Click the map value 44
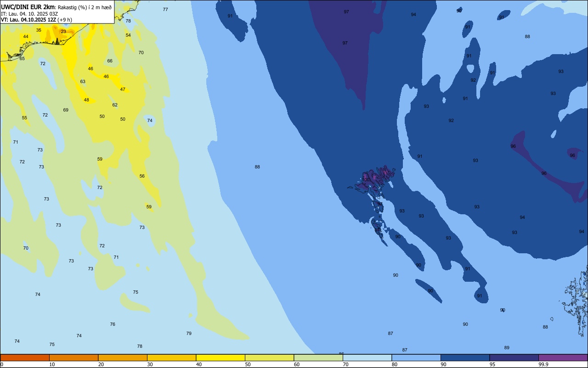Image resolution: width=588 pixels, height=368 pixels. [26, 37]
